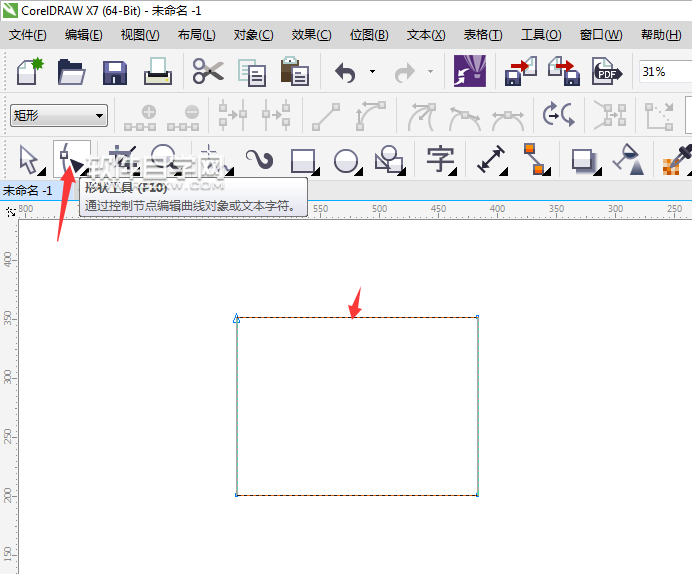692x574 pixels.
Task: Launch Corel CONNECT search content icon
Action: (x=470, y=71)
